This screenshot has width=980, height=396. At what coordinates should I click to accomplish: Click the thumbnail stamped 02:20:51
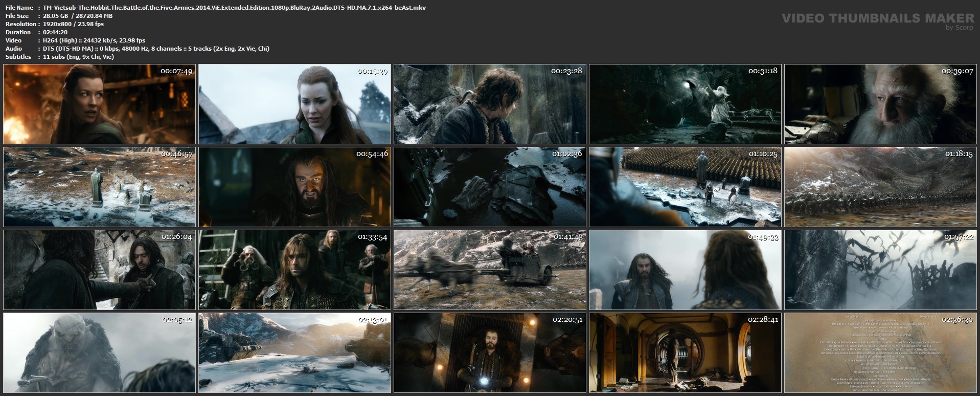pyautogui.click(x=490, y=353)
